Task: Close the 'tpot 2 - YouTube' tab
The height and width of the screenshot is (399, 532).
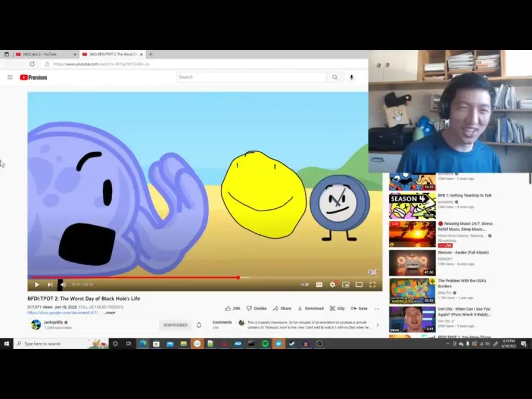Action: [75, 54]
